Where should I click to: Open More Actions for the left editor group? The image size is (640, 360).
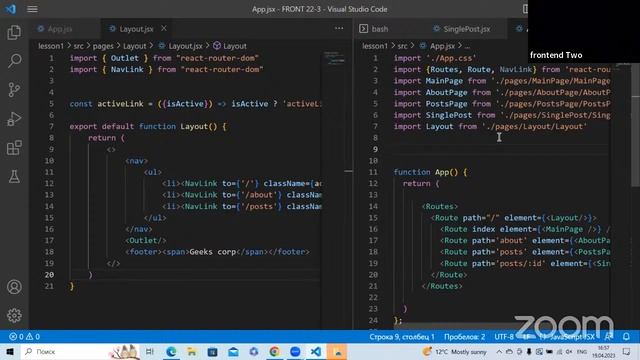tap(339, 28)
